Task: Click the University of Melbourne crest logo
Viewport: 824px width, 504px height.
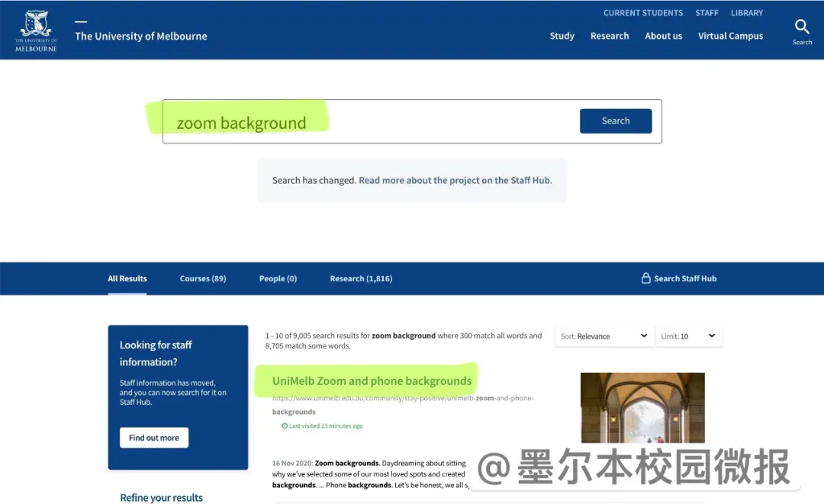Action: click(36, 30)
